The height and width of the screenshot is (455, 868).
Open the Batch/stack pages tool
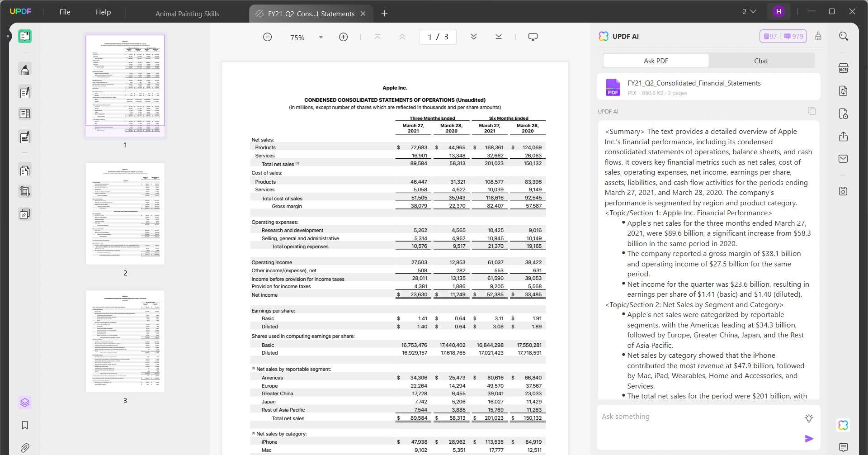click(25, 214)
